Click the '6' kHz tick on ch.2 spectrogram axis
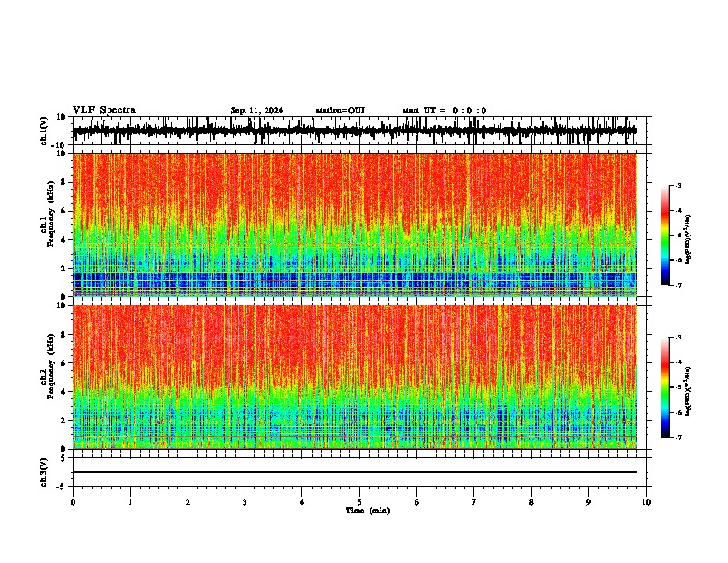The height and width of the screenshot is (563, 728). click(63, 363)
